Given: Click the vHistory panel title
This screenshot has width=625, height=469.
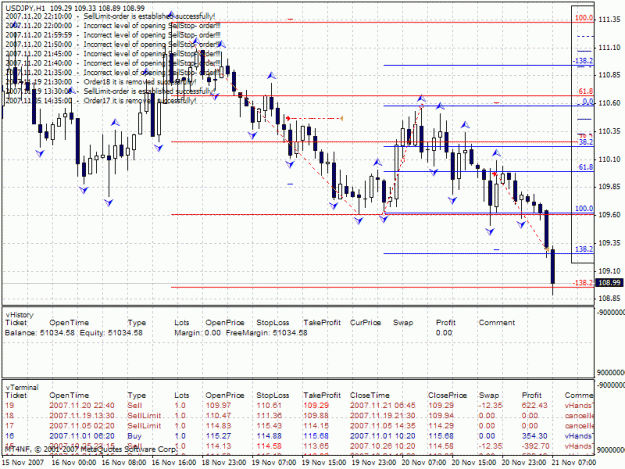Looking at the screenshot, I should click(x=19, y=315).
